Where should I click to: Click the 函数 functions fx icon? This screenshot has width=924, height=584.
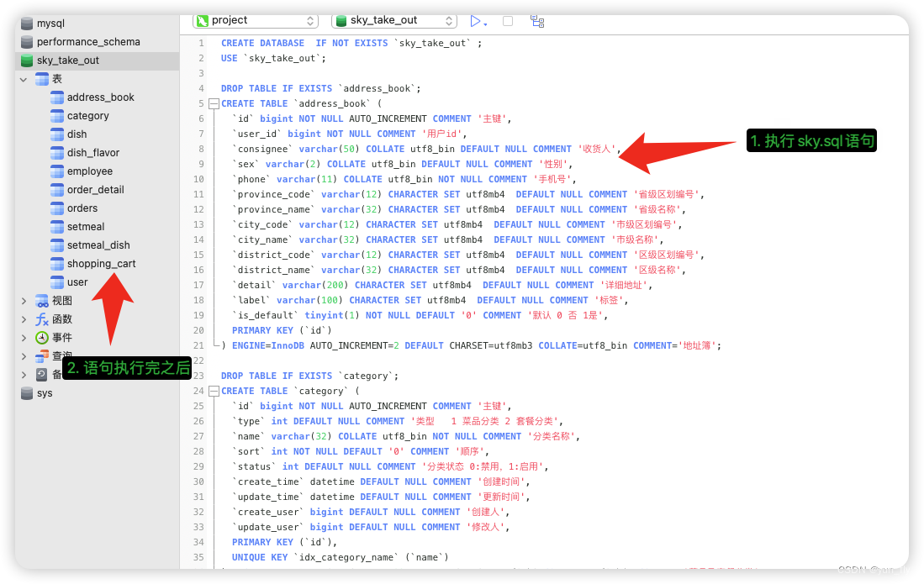click(x=42, y=319)
